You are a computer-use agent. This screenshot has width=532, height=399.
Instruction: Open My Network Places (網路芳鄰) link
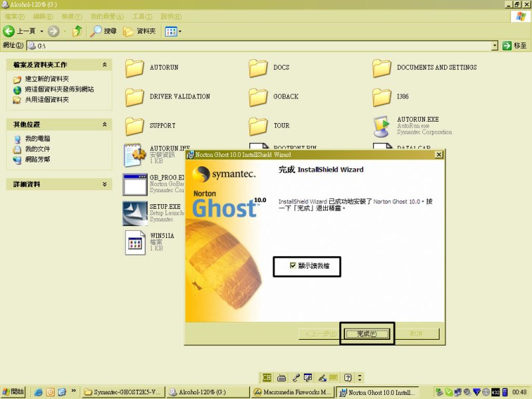(x=37, y=160)
